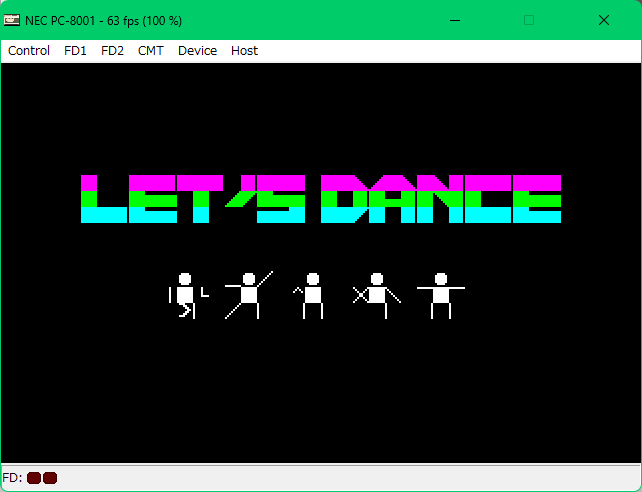Click the NEC PC-8001 app icon in title bar
The image size is (642, 492).
12,20
